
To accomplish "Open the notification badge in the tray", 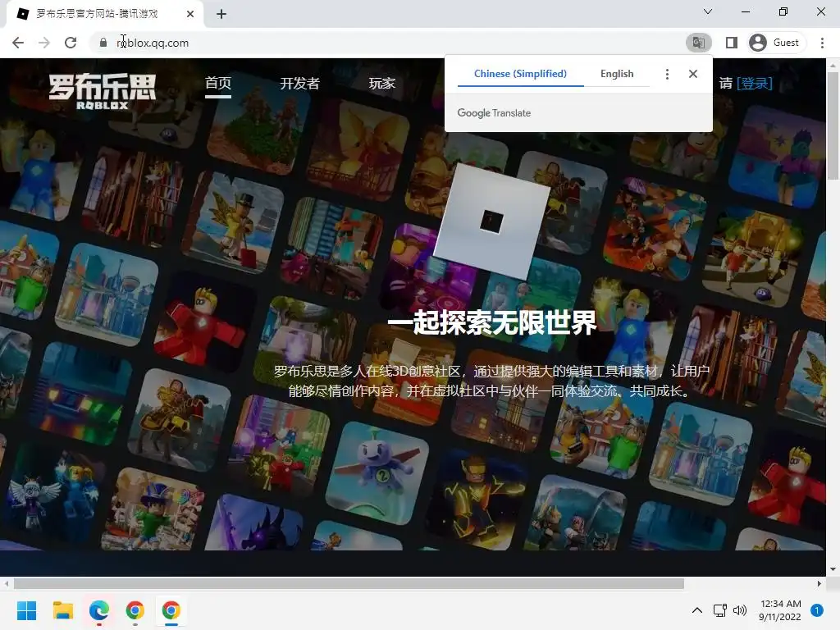I will click(817, 610).
